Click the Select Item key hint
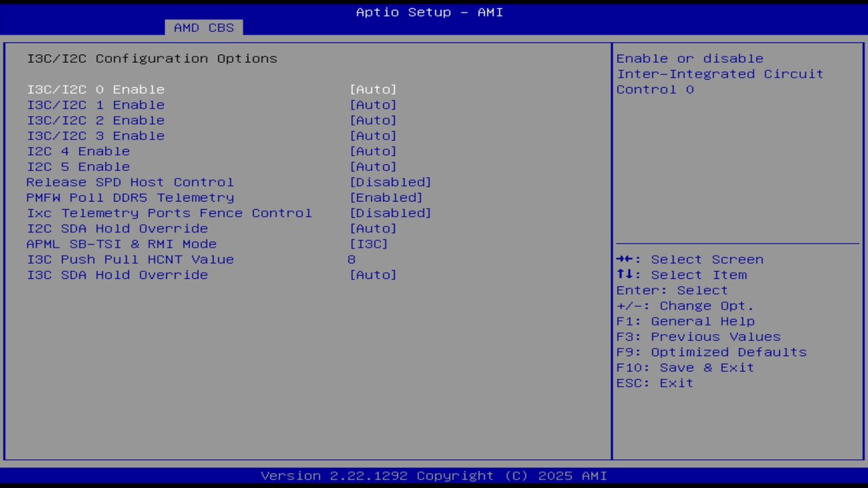This screenshot has height=488, width=868. click(682, 275)
